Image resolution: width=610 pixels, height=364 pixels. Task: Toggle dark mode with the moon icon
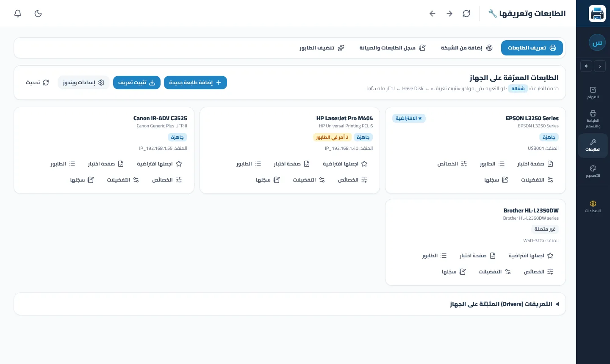[38, 14]
